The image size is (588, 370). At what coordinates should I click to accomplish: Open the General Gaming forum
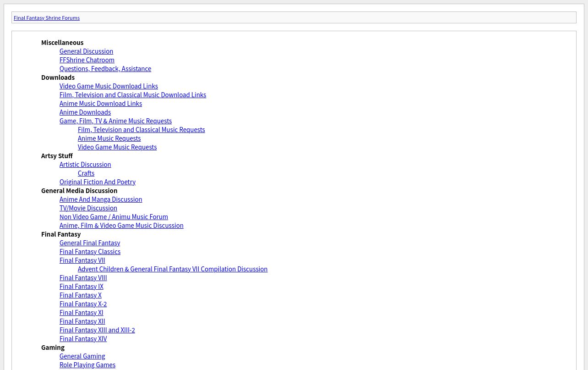click(82, 356)
